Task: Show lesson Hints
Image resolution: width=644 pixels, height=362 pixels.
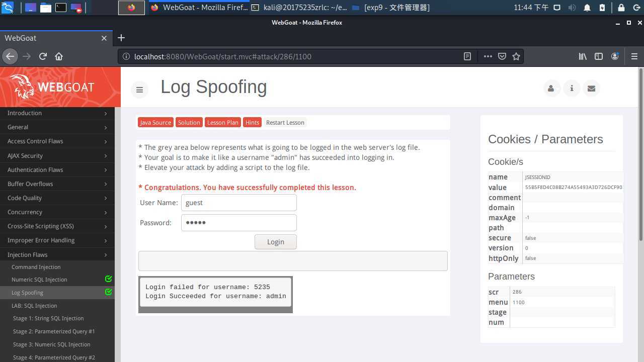Action: [252, 123]
